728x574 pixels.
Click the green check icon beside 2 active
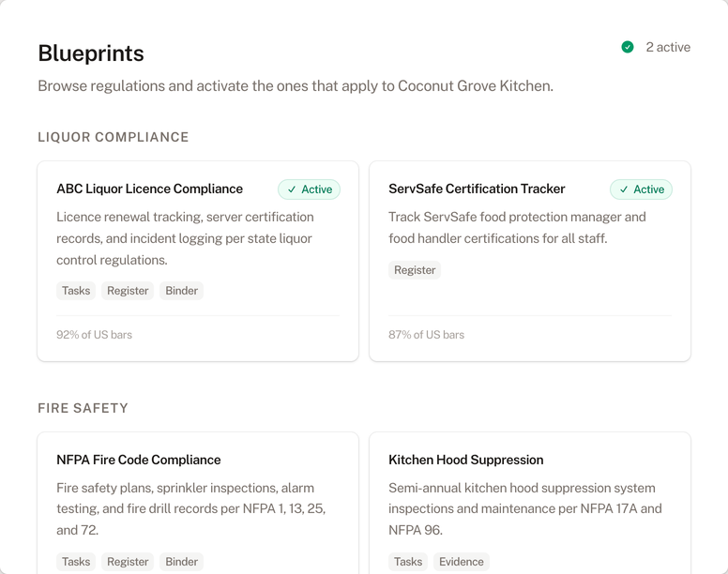pyautogui.click(x=628, y=47)
